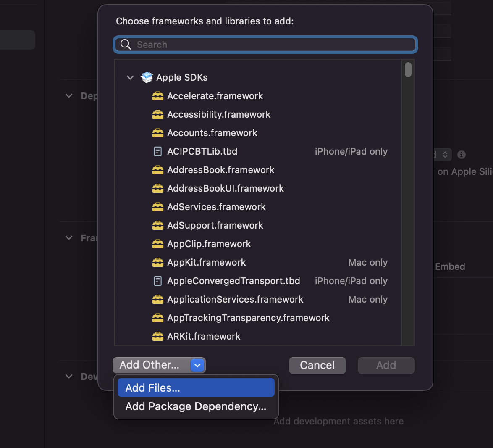Focus the Search field
This screenshot has width=493, height=448.
[265, 45]
